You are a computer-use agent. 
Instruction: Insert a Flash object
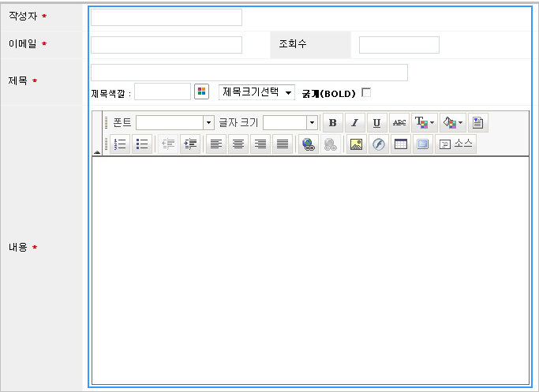click(379, 144)
